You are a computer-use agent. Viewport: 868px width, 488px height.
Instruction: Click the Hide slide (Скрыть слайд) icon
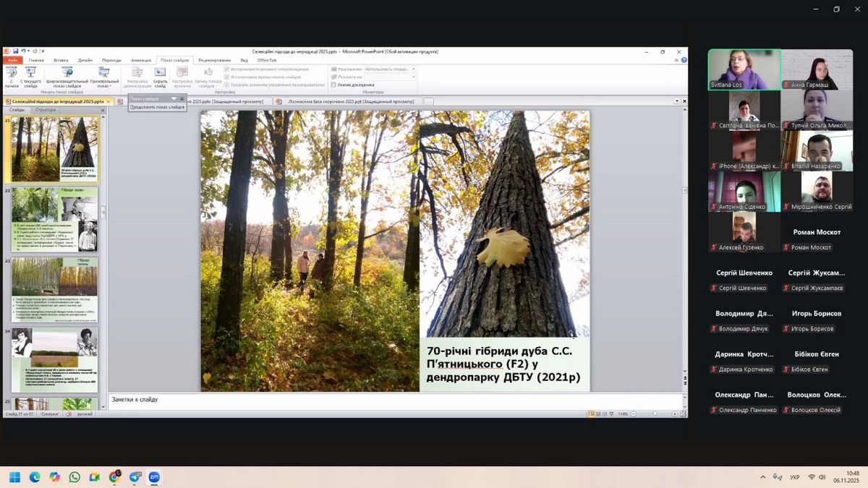point(160,75)
